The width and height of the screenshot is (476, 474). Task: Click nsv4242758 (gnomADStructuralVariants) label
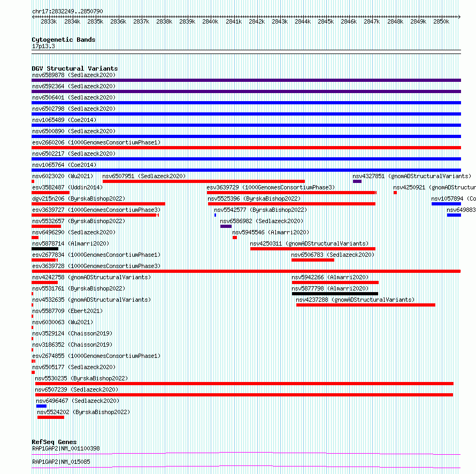91,277
